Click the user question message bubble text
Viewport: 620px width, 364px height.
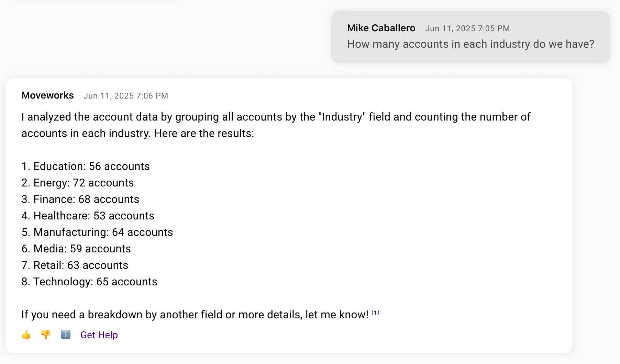point(470,44)
